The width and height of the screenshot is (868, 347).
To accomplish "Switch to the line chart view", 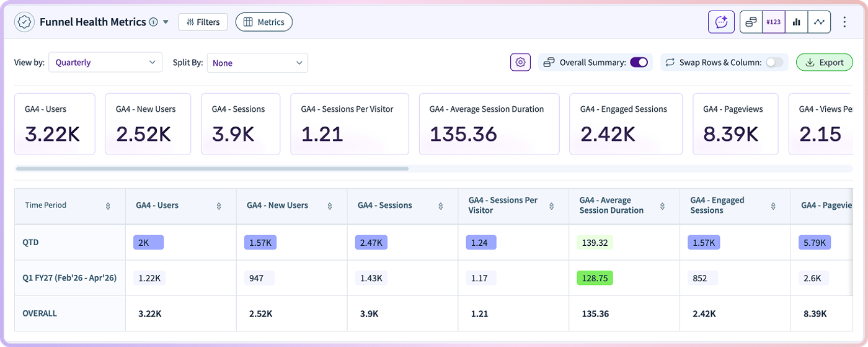I will click(x=820, y=22).
